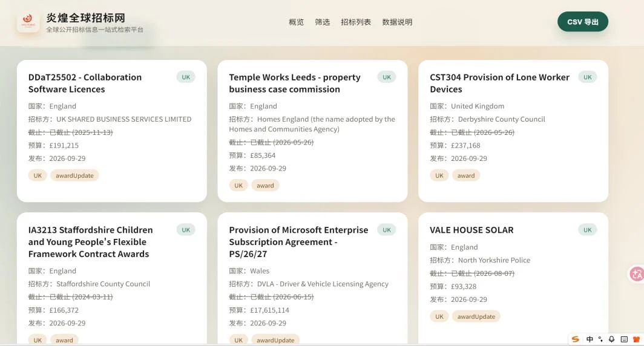Click the UK tag at bottom of Microsoft Enterprise card
This screenshot has width=644, height=346.
pos(238,340)
